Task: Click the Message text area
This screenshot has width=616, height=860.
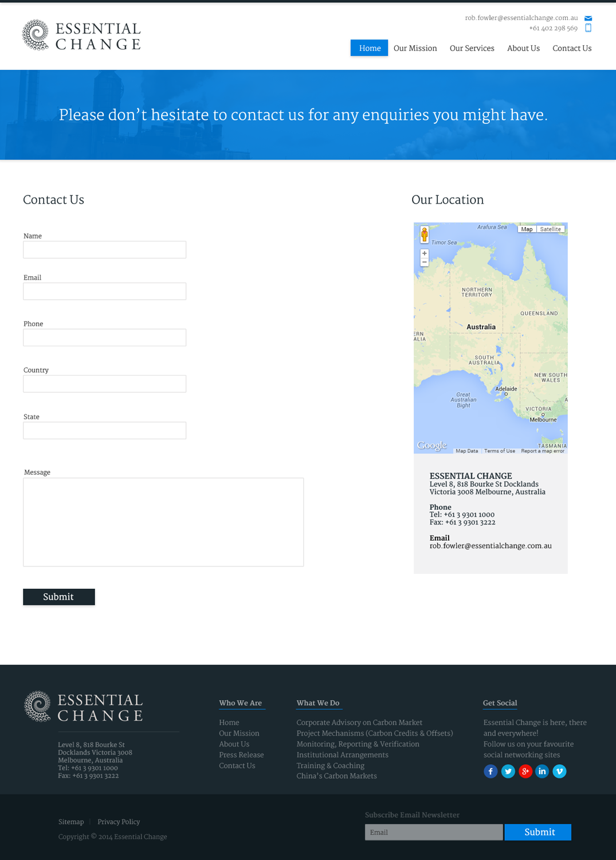Action: click(163, 522)
